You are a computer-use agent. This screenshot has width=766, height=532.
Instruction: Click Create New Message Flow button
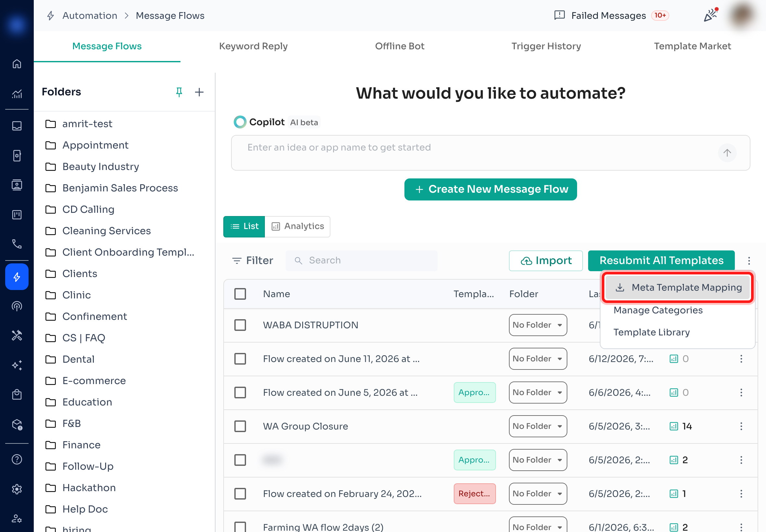coord(490,189)
